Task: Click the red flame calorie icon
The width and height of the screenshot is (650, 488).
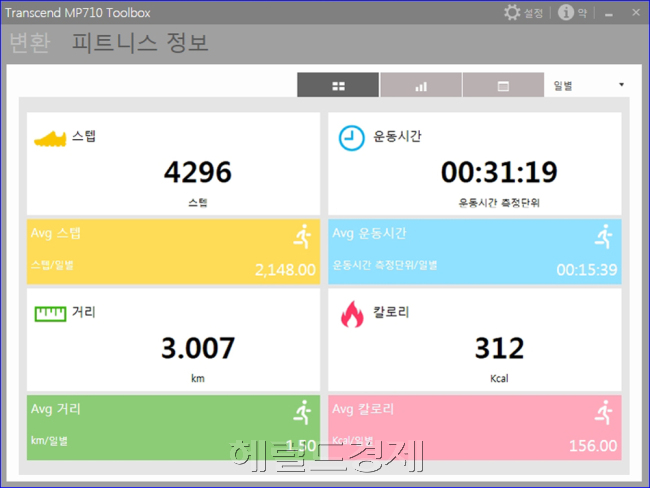Action: (x=352, y=314)
